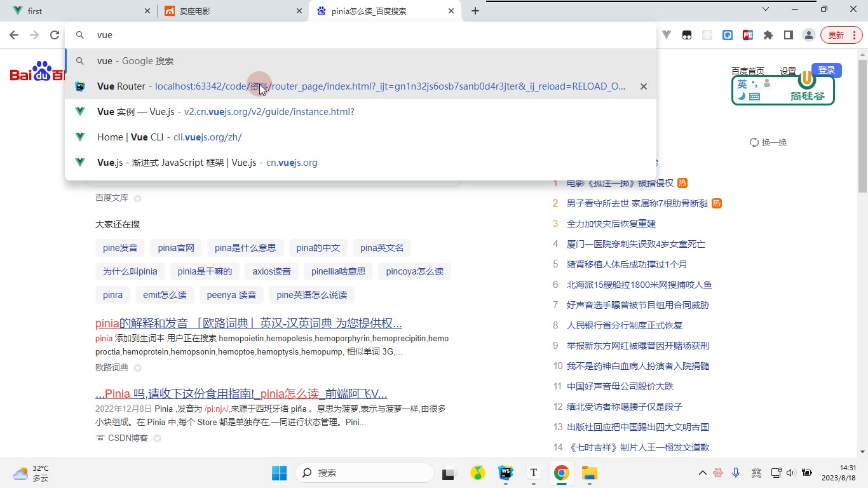Close the pinia怎么读 tab

452,11
